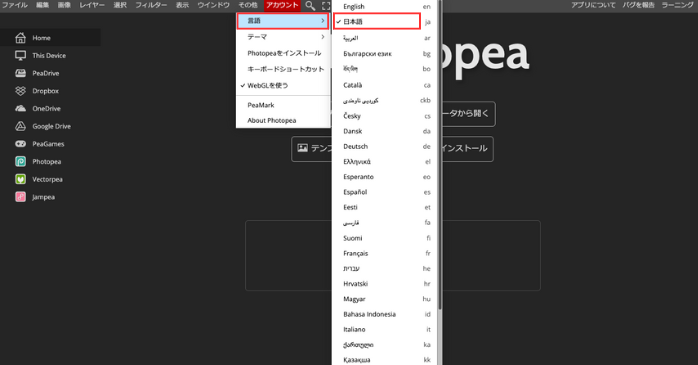Screen dimensions: 698x365
Task: Click the Google Drive triangle icon
Action: pyautogui.click(x=20, y=126)
